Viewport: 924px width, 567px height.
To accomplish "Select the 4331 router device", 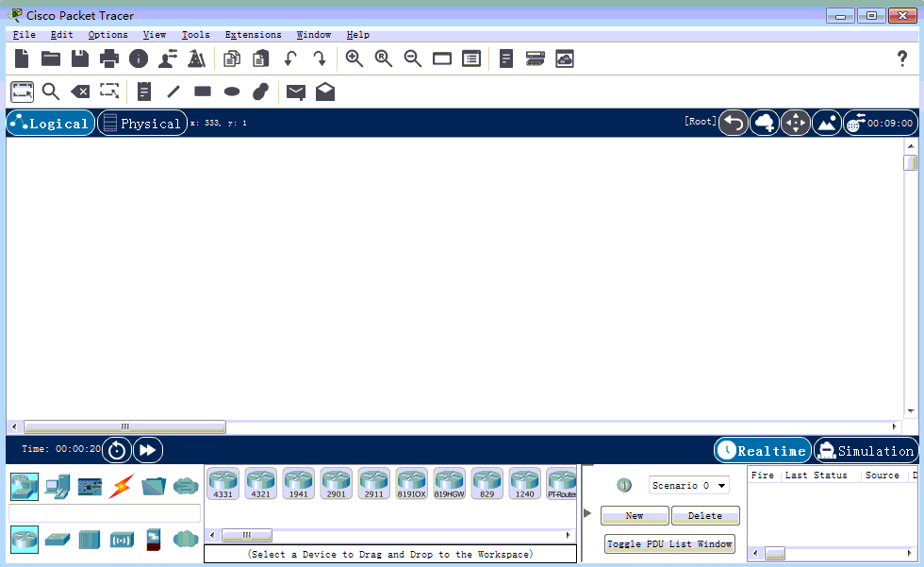I will tap(223, 483).
